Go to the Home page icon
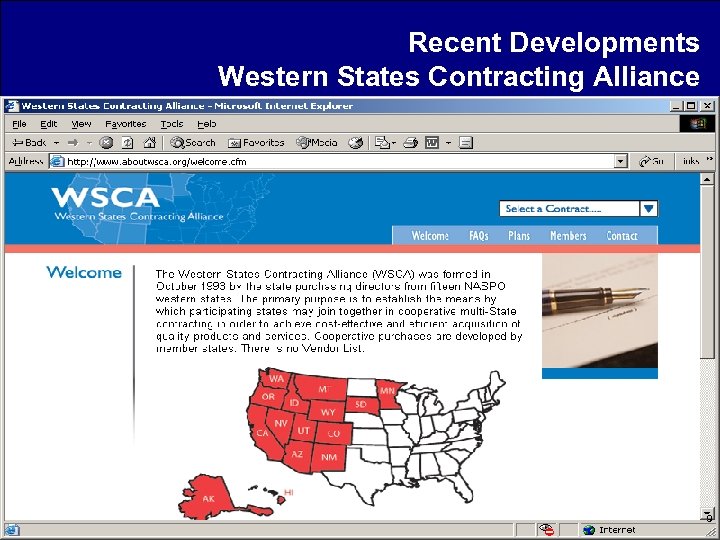 click(x=149, y=143)
